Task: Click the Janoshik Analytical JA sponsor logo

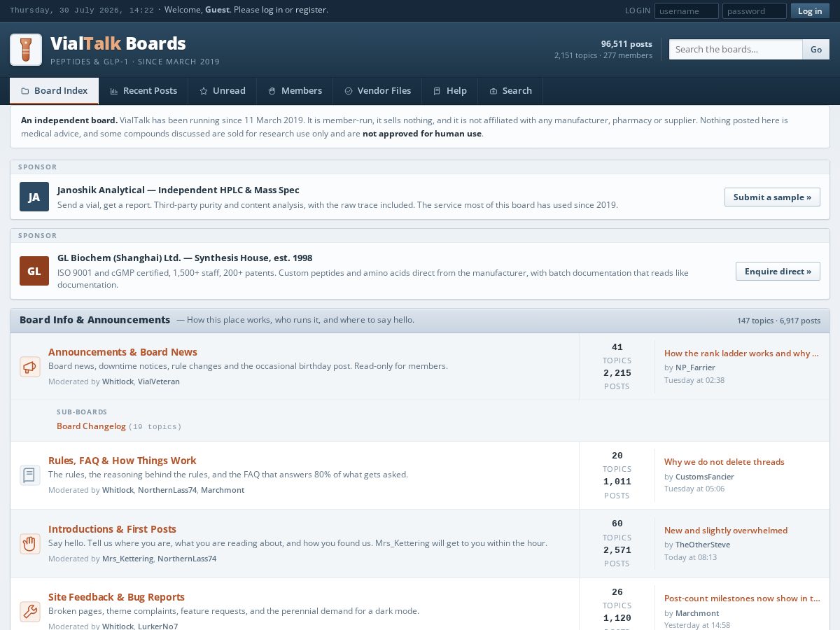Action: 34,197
